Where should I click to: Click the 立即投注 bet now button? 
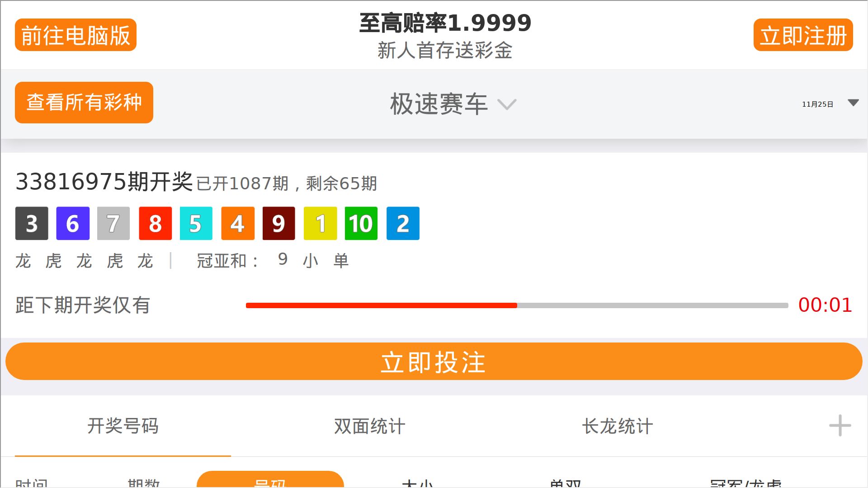coord(434,361)
